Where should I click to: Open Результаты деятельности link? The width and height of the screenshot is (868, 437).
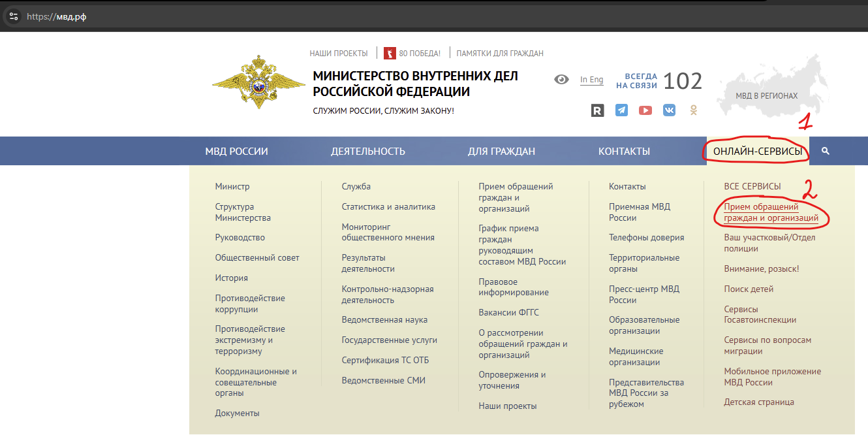tap(368, 263)
